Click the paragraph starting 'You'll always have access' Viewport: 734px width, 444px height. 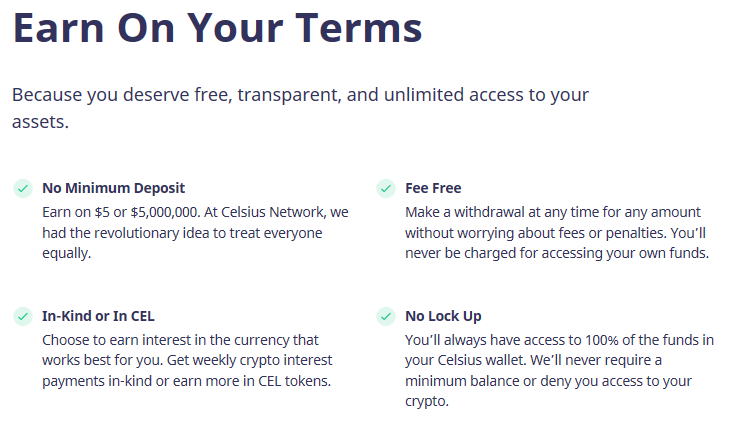pos(559,370)
